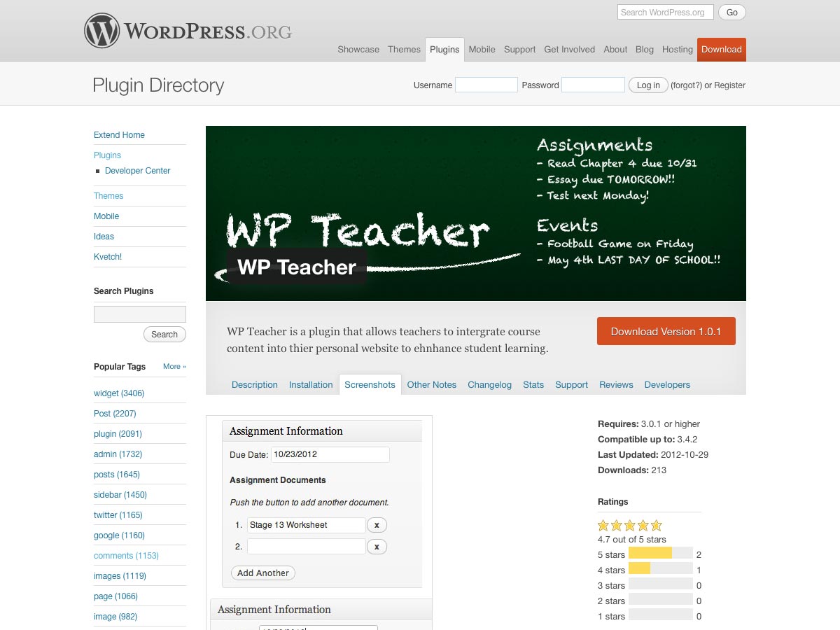Viewport: 840px width, 630px height.
Task: Open the Plugins menu item
Action: (x=444, y=50)
